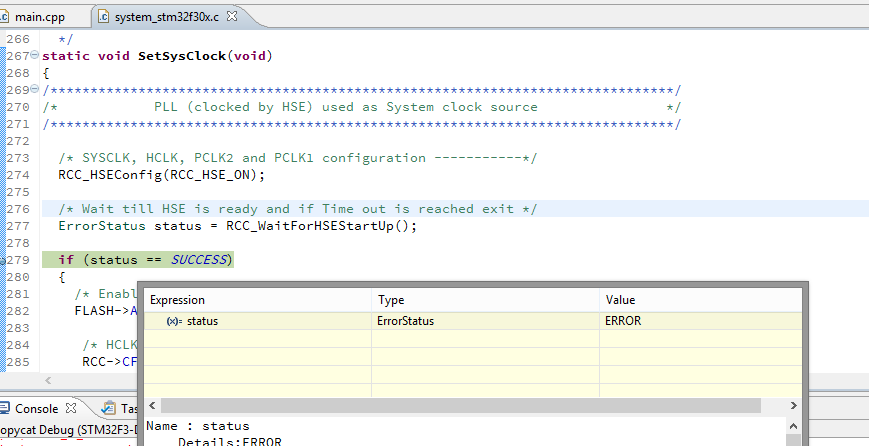This screenshot has width=869, height=446.
Task: Open the Console view tab
Action: tap(37, 409)
